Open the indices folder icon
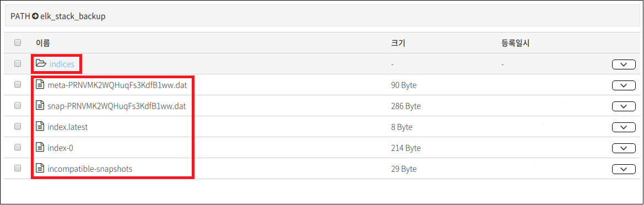The image size is (644, 205). (41, 64)
